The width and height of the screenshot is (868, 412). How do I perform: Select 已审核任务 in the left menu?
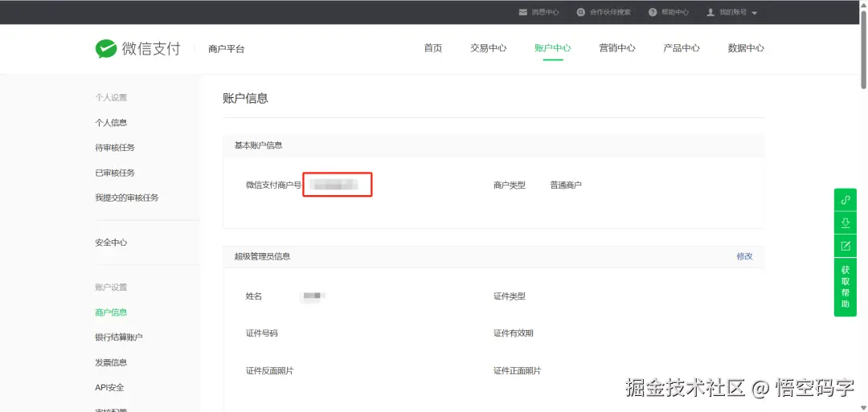[x=115, y=173]
